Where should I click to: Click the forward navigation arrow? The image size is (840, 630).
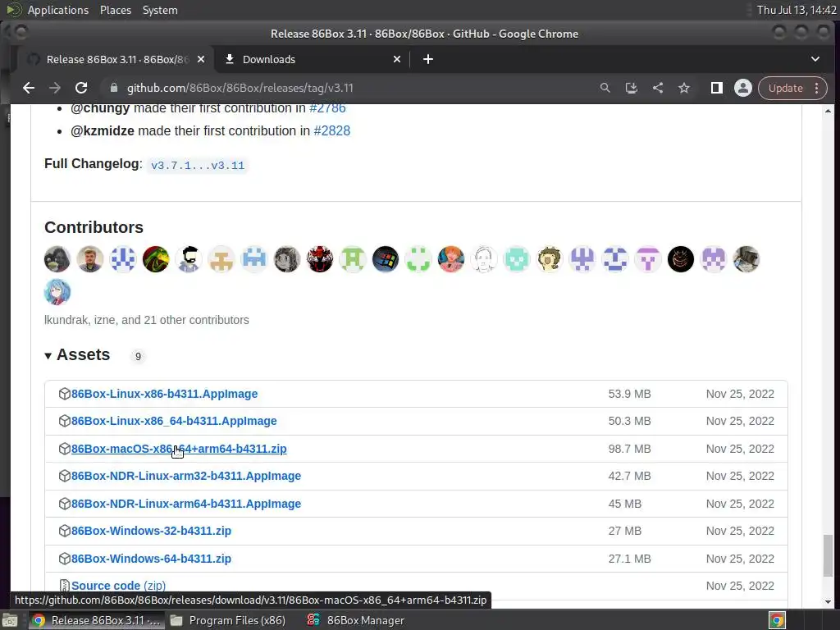(x=55, y=88)
